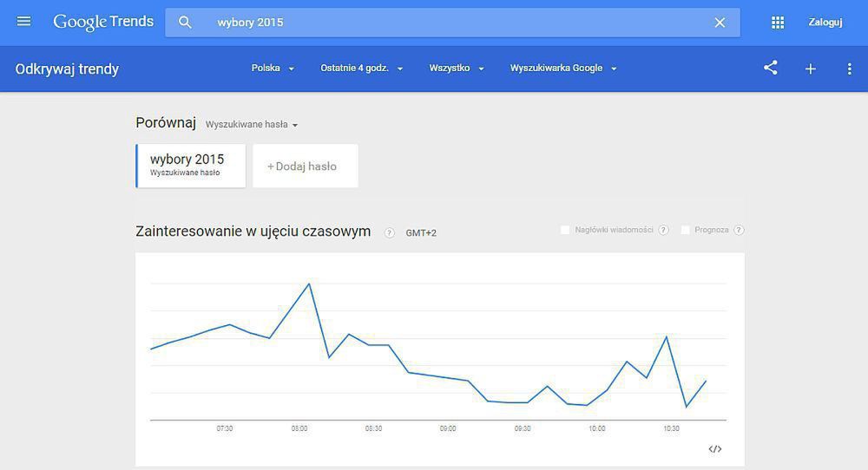Click the search magnifier icon
This screenshot has width=868, height=470.
185,23
